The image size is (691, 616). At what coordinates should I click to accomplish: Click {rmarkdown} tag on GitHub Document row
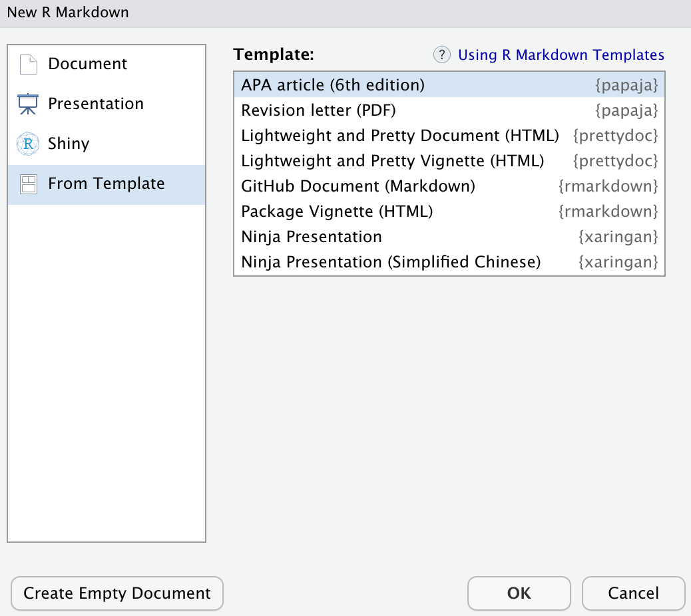tap(608, 186)
